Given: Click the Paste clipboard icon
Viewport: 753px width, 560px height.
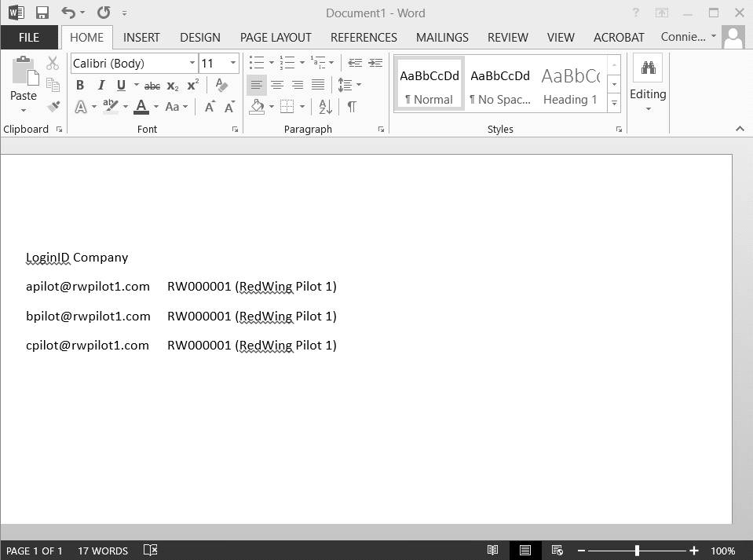Looking at the screenshot, I should [x=24, y=71].
